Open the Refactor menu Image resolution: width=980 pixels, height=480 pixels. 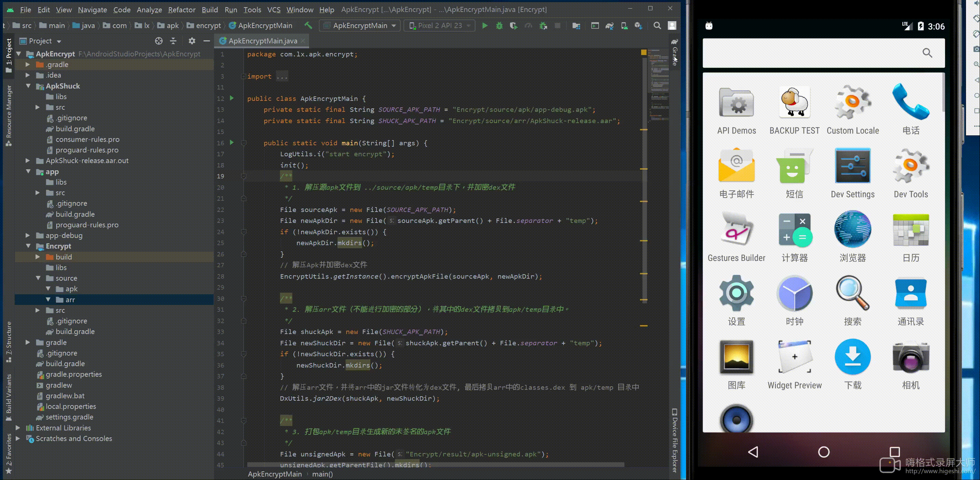[x=182, y=10]
